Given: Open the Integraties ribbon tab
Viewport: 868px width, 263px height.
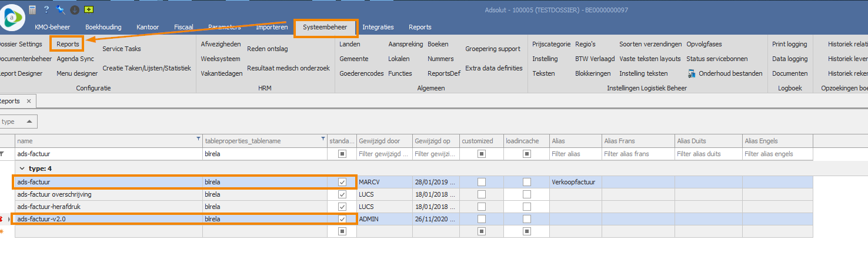Looking at the screenshot, I should 378,27.
